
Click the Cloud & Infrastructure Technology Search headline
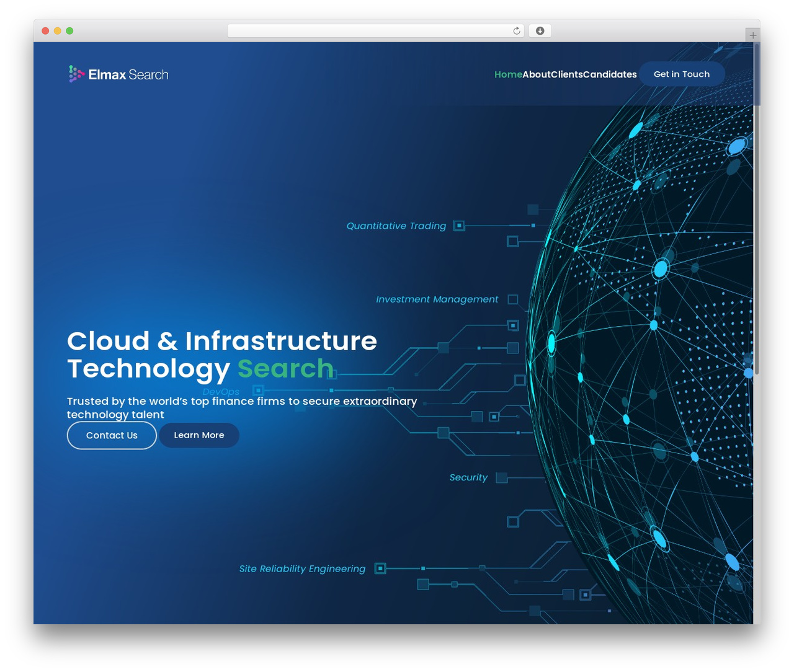[x=222, y=355]
